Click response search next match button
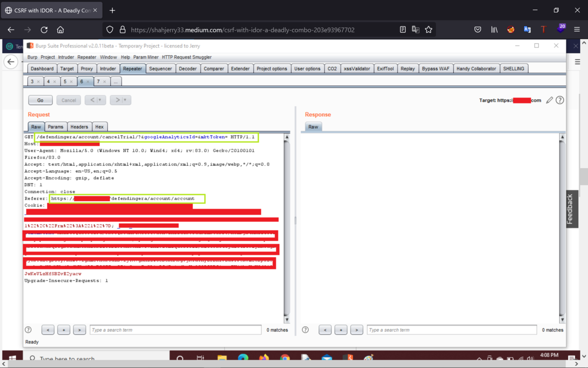 [x=357, y=330]
